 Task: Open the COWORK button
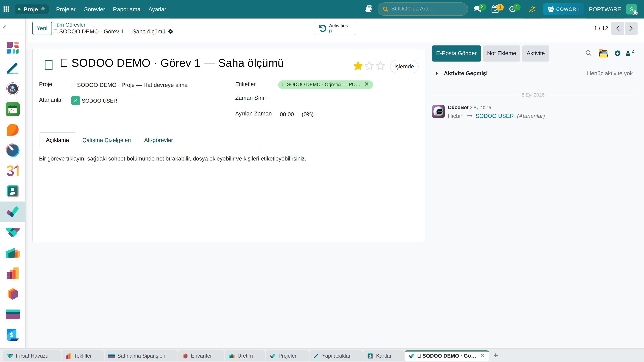click(563, 9)
